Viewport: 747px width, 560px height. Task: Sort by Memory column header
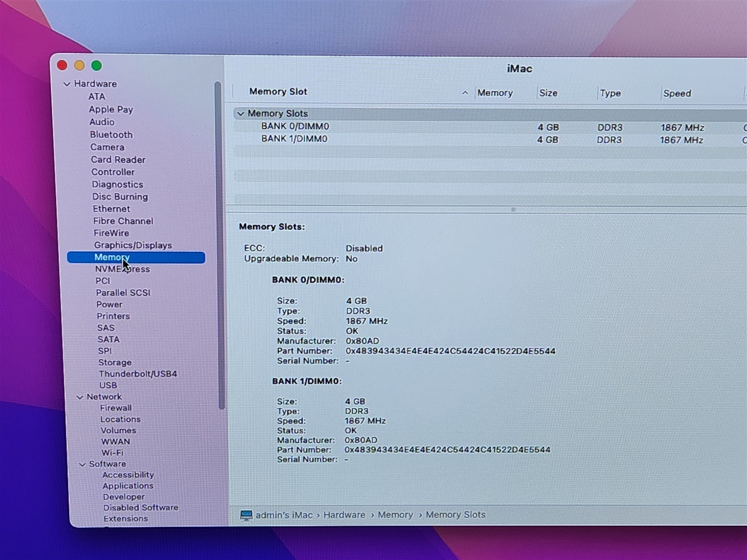pos(495,93)
